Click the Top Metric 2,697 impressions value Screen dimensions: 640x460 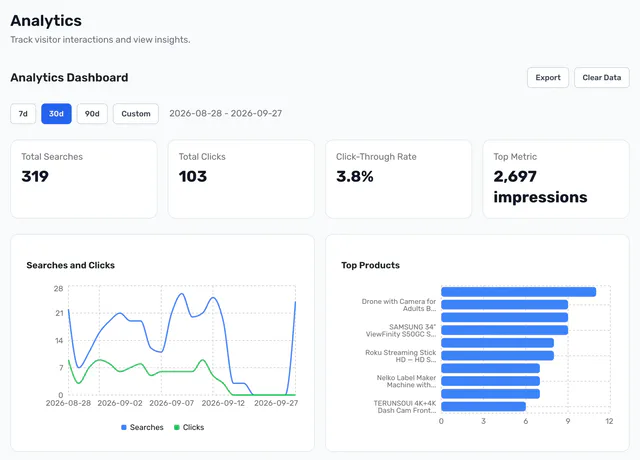tap(540, 187)
